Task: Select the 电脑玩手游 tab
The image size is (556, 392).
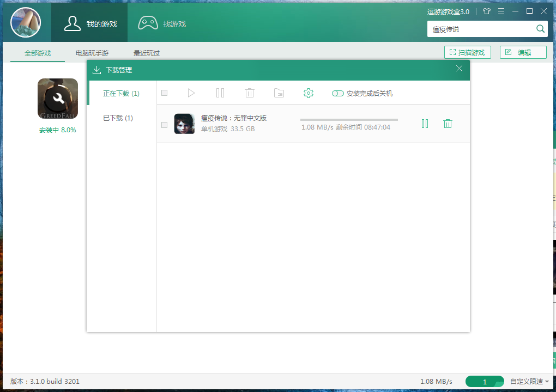Action: pyautogui.click(x=92, y=53)
